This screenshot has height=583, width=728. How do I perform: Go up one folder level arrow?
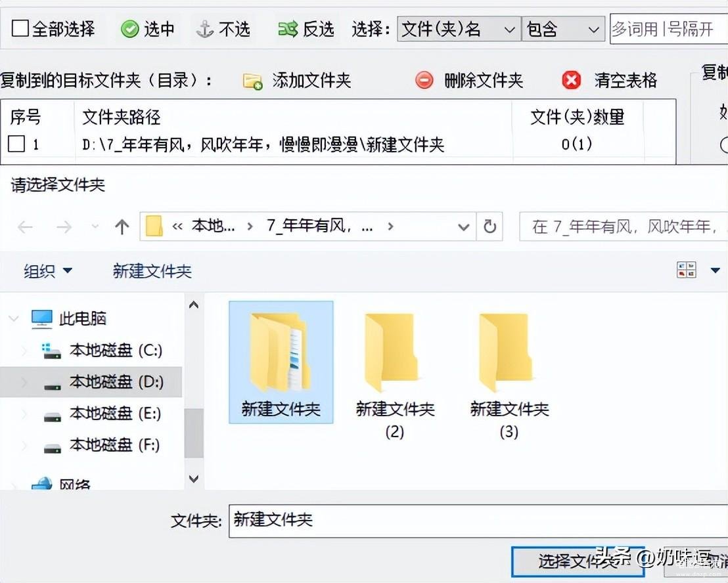pyautogui.click(x=122, y=227)
